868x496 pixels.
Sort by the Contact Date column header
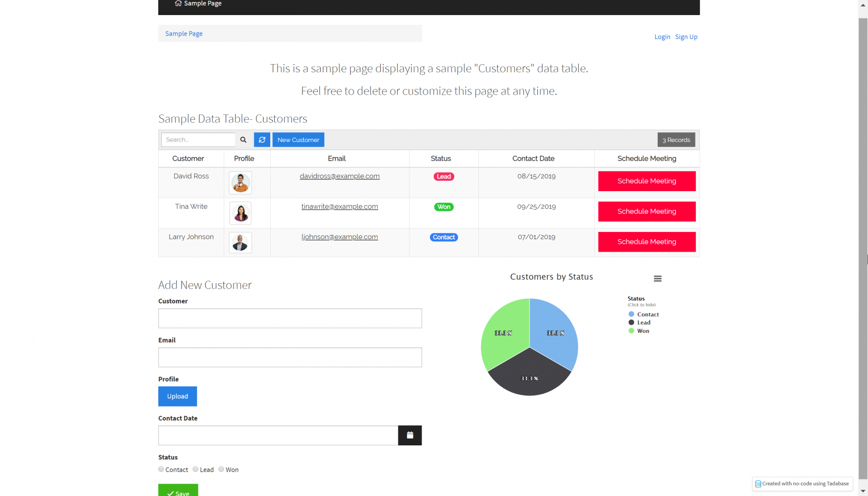pyautogui.click(x=533, y=159)
